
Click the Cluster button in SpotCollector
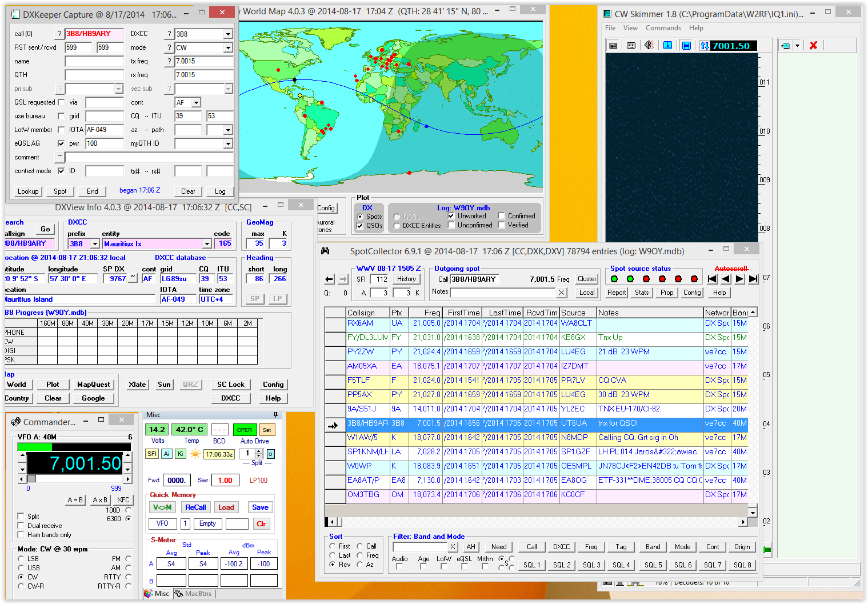point(587,279)
